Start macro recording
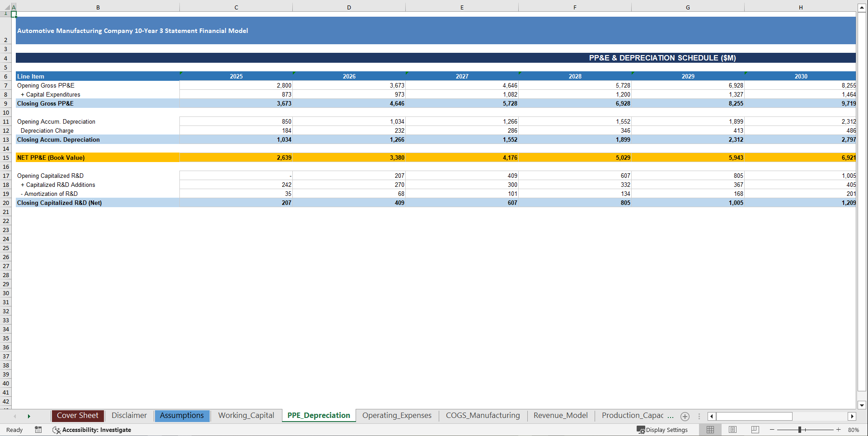Viewport: 868px width, 436px height. [x=38, y=430]
